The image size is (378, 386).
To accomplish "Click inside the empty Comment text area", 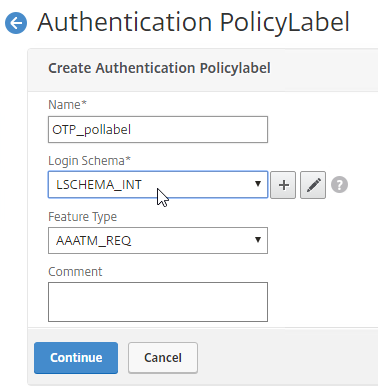I will [158, 302].
